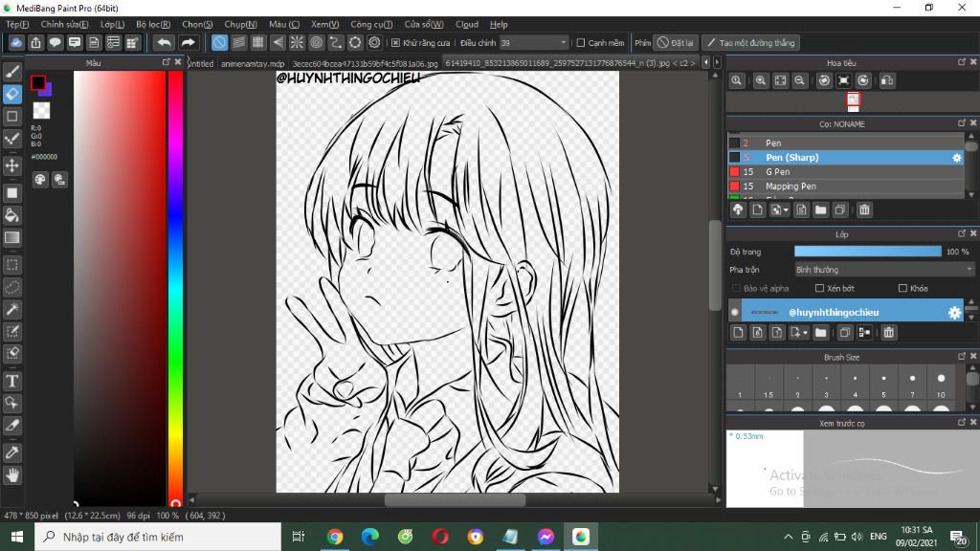Open Messenger from taskbar
Viewport: 980px width, 551px height.
[x=546, y=537]
